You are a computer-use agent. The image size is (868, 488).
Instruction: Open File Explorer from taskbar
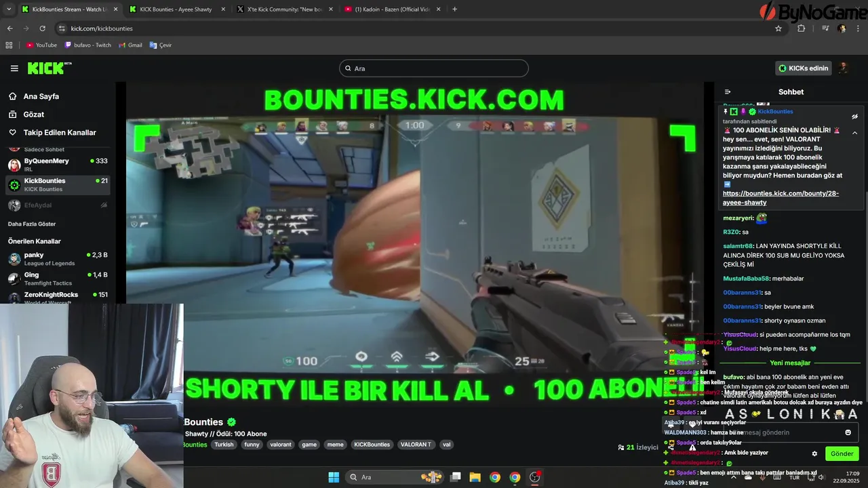tap(475, 477)
